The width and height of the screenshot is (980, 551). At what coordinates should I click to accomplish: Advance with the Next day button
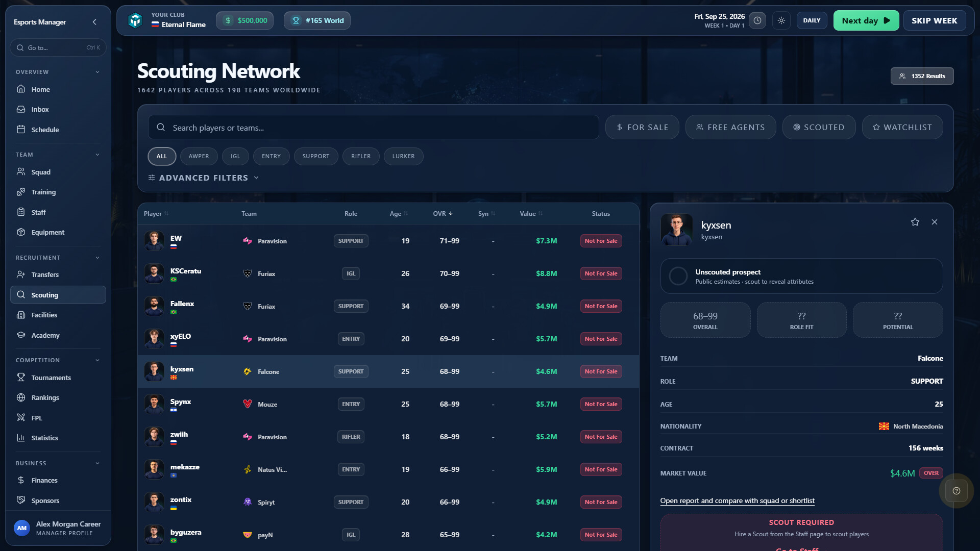click(866, 20)
